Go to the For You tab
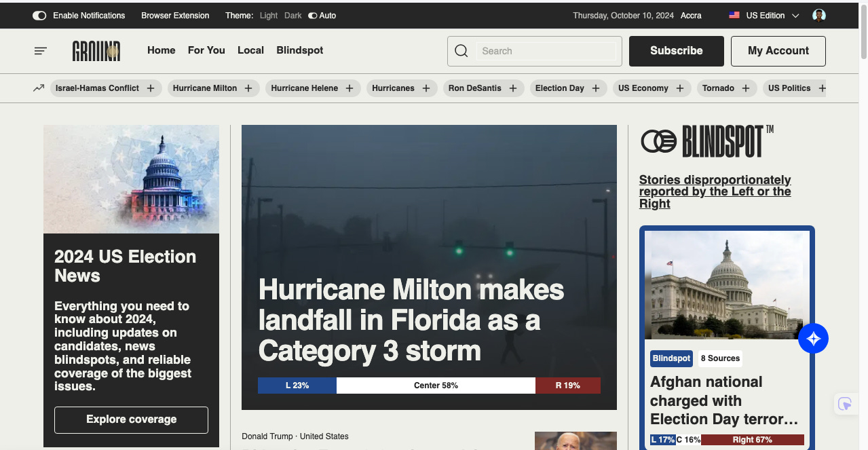Image resolution: width=868 pixels, height=450 pixels. tap(206, 50)
